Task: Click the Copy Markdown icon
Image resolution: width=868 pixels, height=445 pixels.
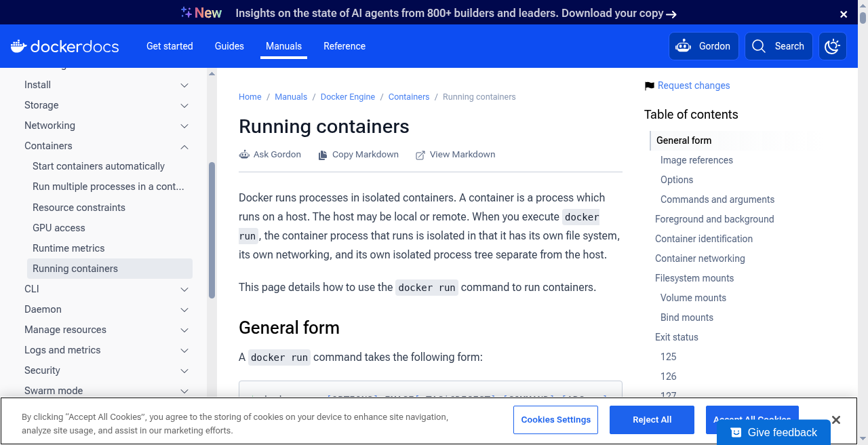Action: pyautogui.click(x=323, y=155)
